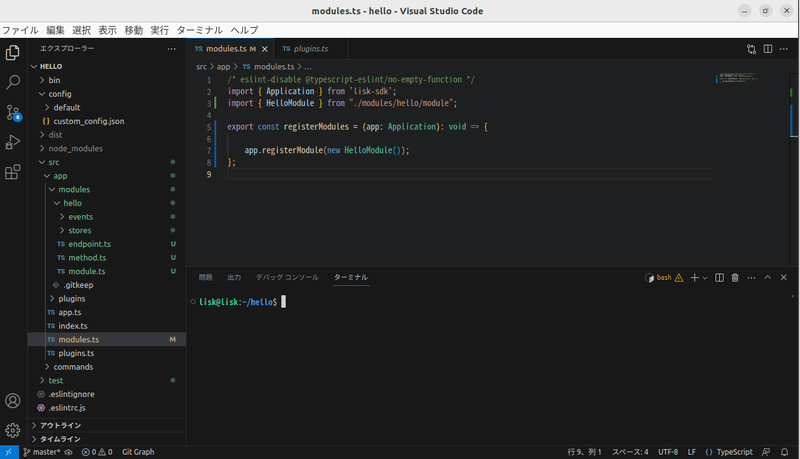Open the Search view in activity bar

13,82
